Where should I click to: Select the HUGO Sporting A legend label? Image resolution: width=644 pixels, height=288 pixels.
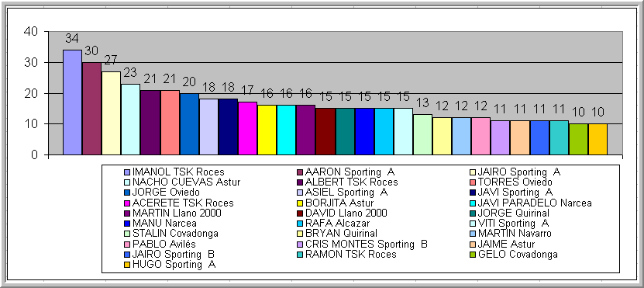pyautogui.click(x=174, y=265)
